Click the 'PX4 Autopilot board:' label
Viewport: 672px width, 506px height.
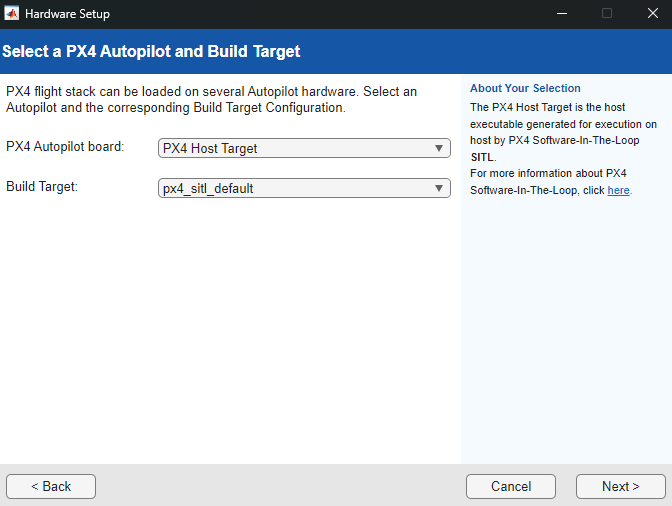coord(65,147)
